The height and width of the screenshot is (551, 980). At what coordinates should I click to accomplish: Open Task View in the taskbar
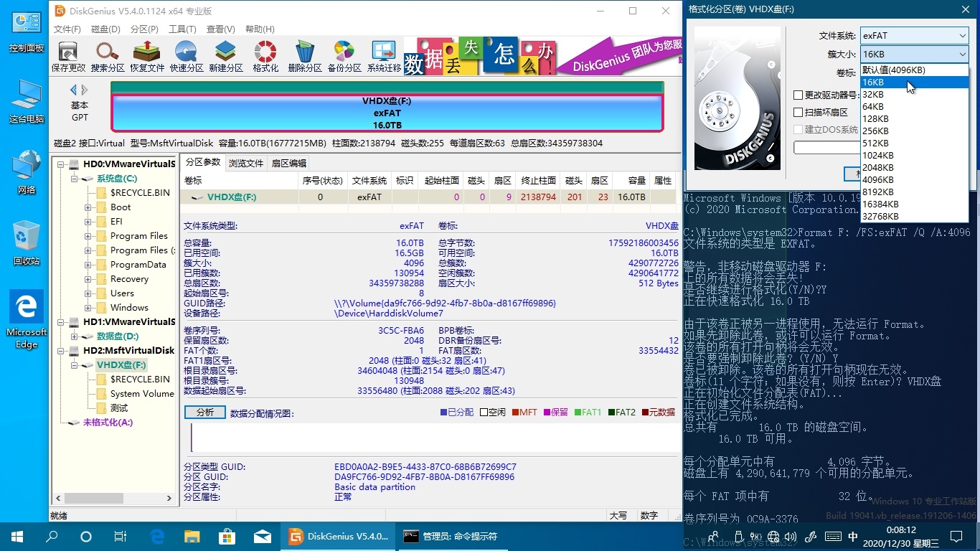[121, 536]
